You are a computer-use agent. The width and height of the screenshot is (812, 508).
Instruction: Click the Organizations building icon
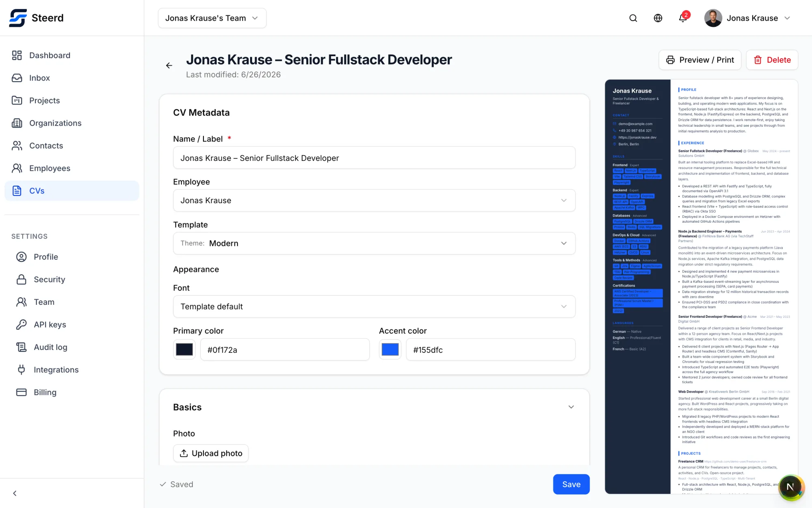point(17,123)
